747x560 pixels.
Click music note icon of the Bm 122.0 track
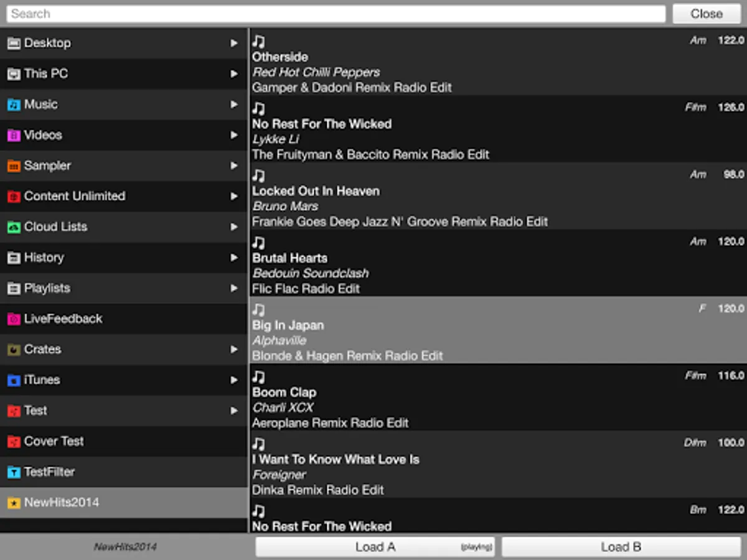click(258, 511)
